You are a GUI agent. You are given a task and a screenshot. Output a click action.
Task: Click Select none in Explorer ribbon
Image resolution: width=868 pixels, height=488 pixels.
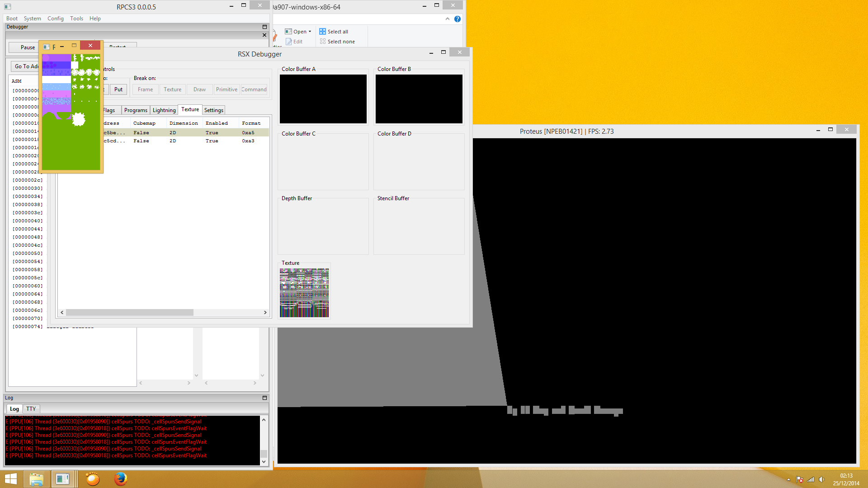point(337,42)
